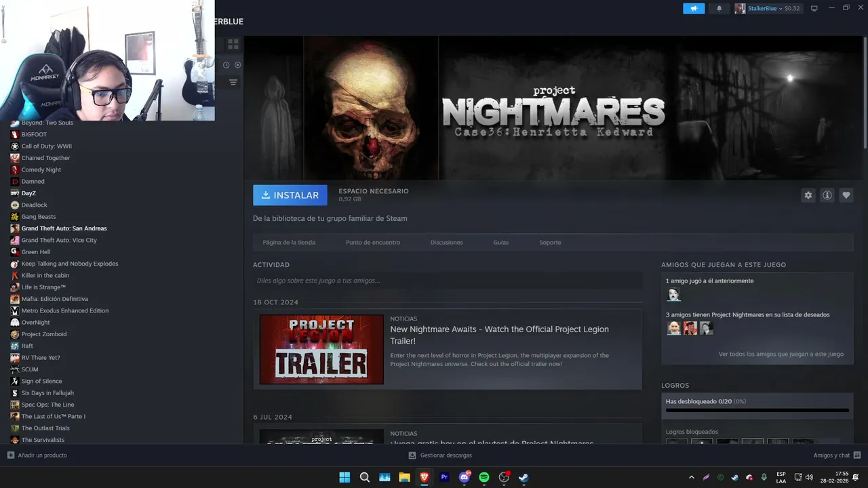
Task: Open Añadir un producto
Action: 37,455
